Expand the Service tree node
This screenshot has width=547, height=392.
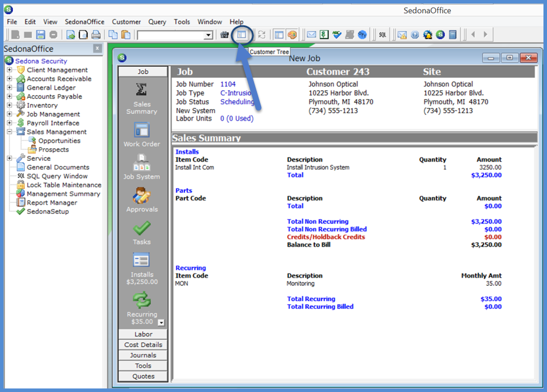pos(9,159)
